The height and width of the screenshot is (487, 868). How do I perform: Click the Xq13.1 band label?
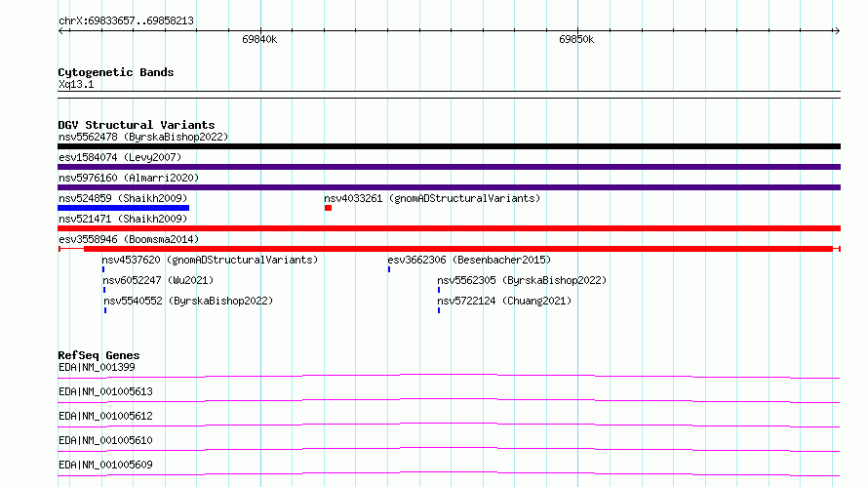point(76,84)
